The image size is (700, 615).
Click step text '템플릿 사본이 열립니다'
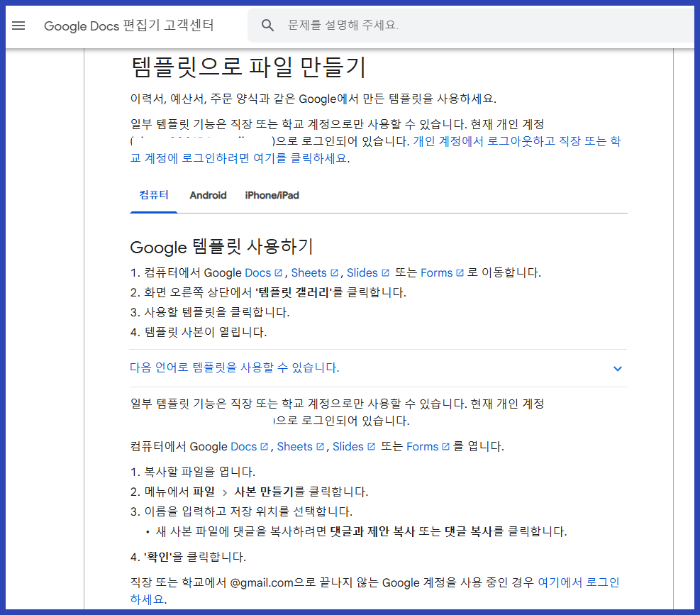[x=206, y=332]
